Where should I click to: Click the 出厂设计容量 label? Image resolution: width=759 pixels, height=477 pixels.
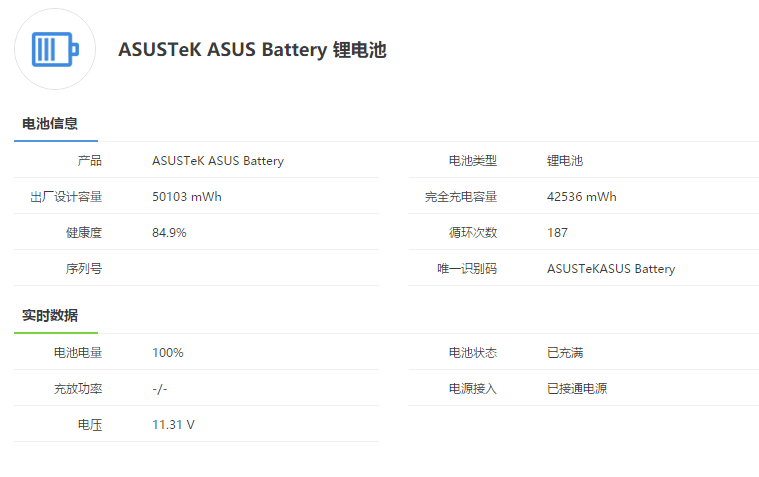tap(66, 197)
